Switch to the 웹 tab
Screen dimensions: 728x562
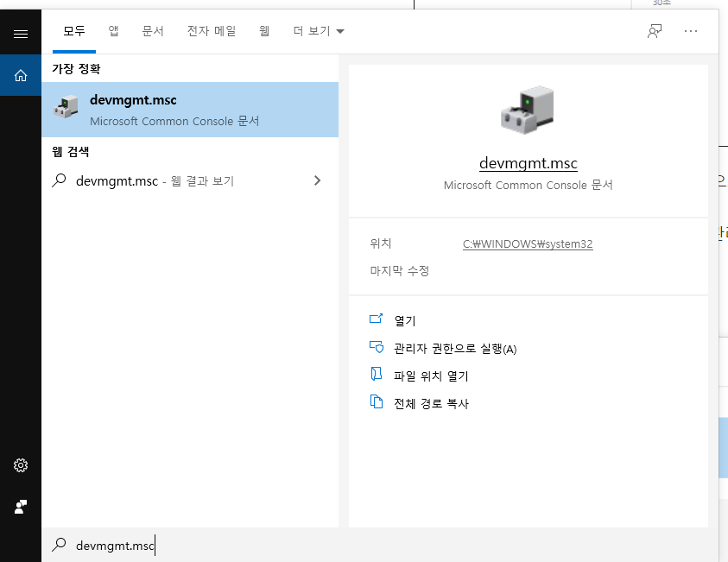click(264, 31)
